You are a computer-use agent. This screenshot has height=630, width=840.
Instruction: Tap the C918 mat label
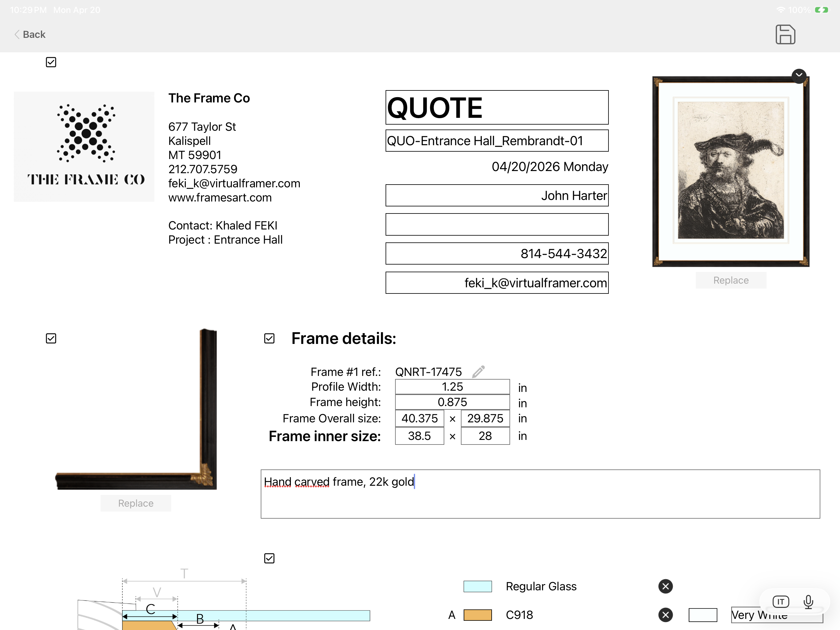519,615
